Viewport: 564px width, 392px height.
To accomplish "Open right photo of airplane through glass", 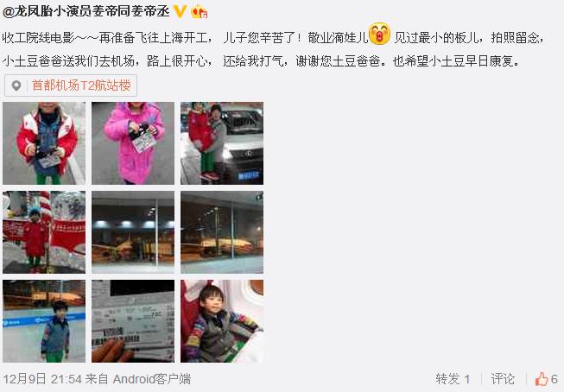I will point(222,232).
